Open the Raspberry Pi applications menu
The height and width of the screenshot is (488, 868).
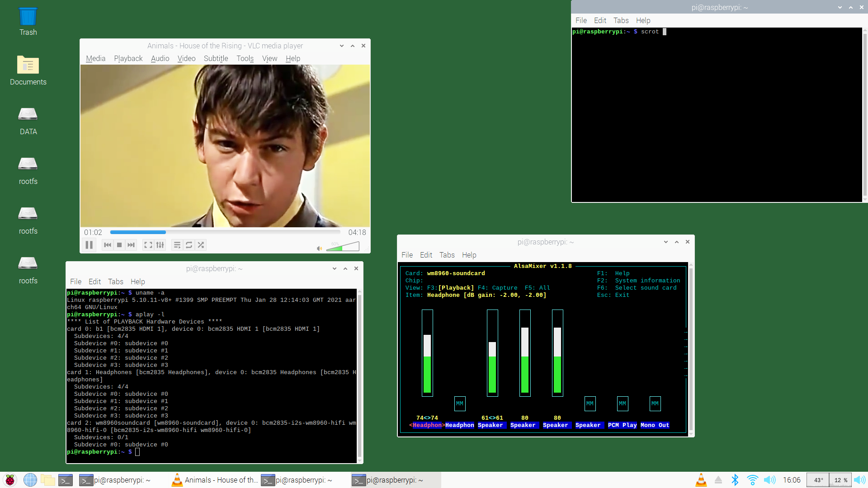pos(10,480)
